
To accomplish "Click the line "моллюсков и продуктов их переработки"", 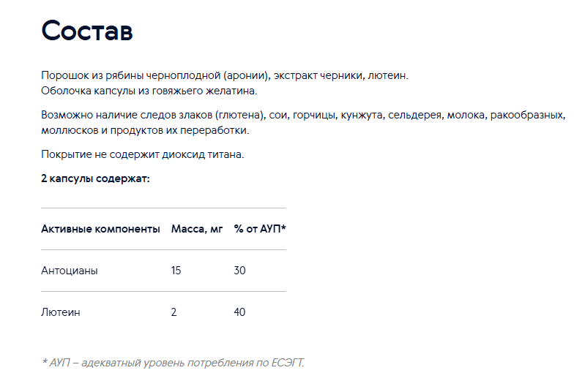I will [145, 130].
